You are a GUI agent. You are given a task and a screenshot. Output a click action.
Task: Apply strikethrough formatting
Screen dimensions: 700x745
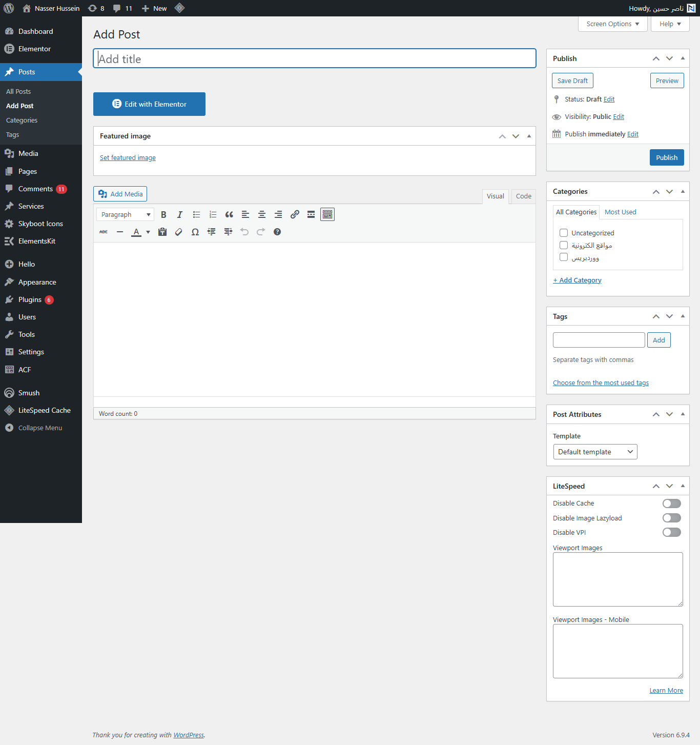(104, 232)
